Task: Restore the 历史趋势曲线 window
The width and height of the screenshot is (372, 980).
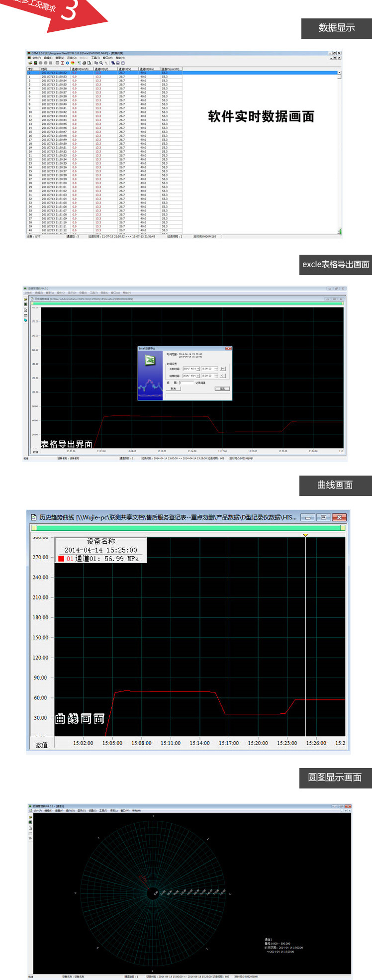Action: tap(323, 517)
